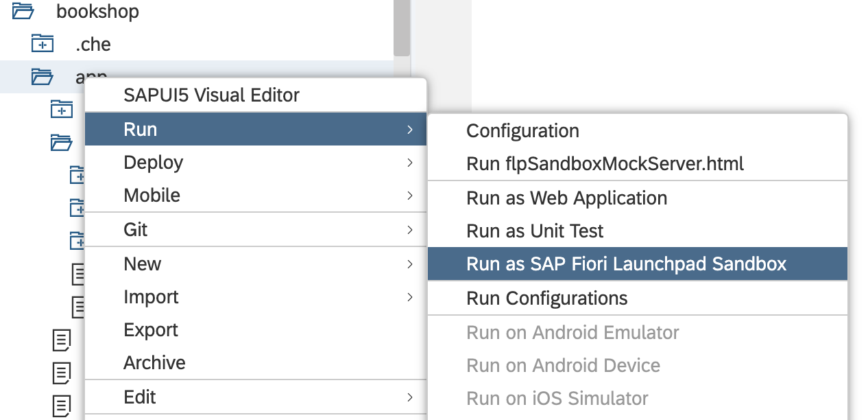Image resolution: width=868 pixels, height=420 pixels.
Task: Select Run on iOS Simulator
Action: click(638, 398)
